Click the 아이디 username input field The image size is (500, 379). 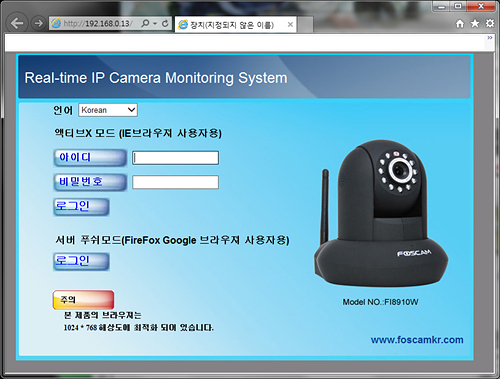(x=175, y=158)
